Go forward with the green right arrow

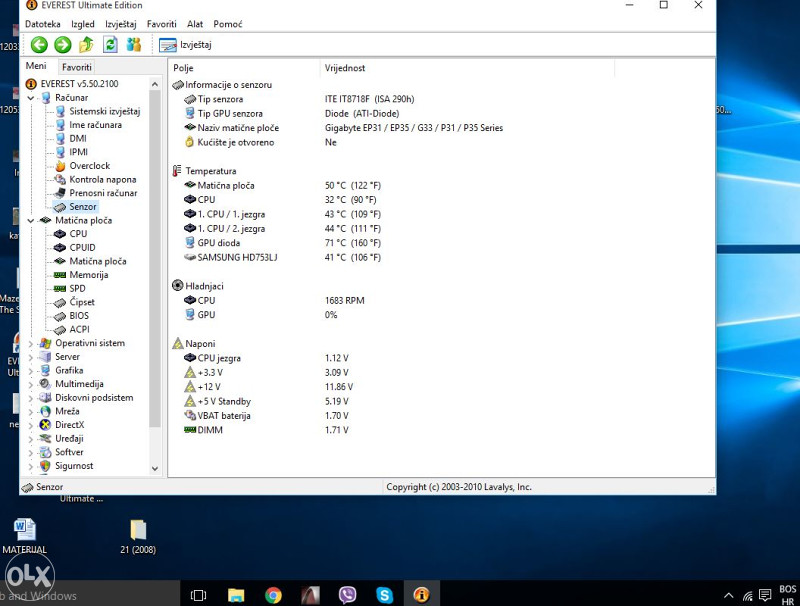click(x=63, y=45)
